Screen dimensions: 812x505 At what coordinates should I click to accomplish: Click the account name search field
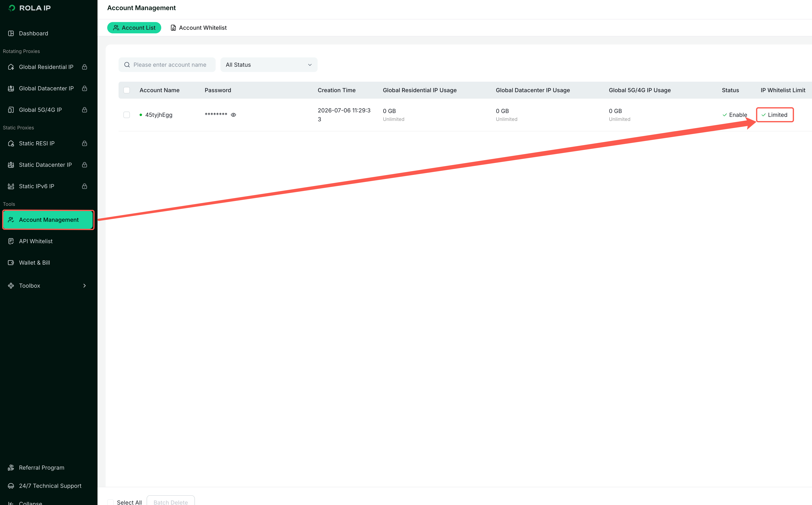pyautogui.click(x=167, y=65)
